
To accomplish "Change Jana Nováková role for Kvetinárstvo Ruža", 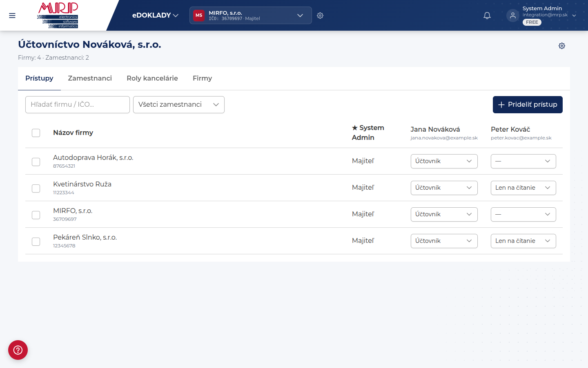I will (444, 188).
